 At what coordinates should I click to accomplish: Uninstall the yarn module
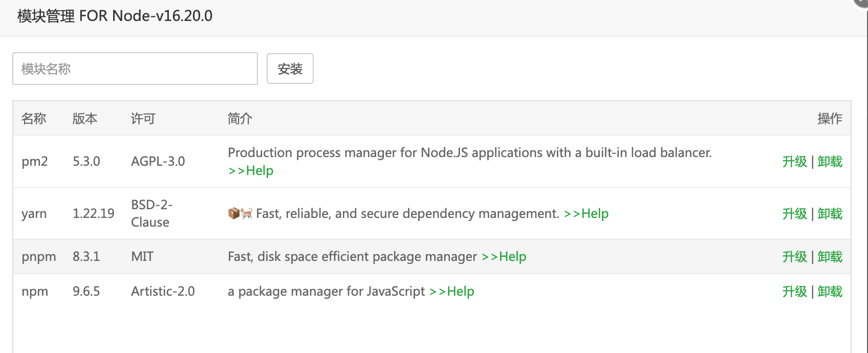click(x=830, y=214)
